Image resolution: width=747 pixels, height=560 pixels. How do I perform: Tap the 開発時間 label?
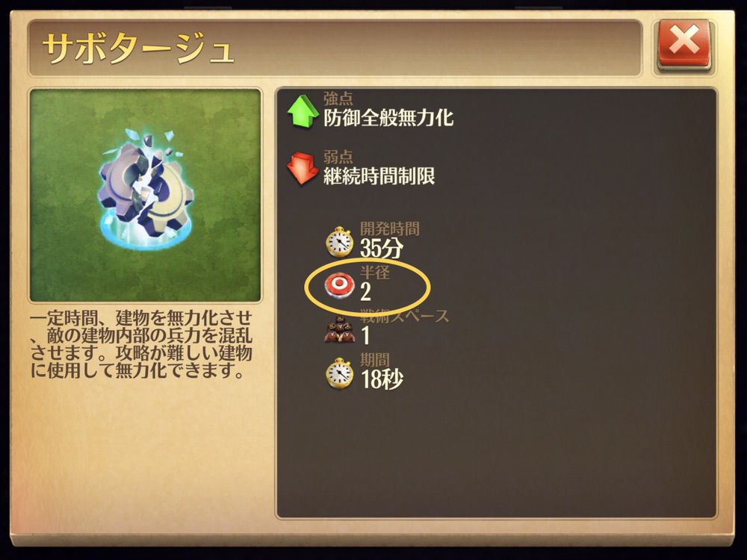pos(390,228)
